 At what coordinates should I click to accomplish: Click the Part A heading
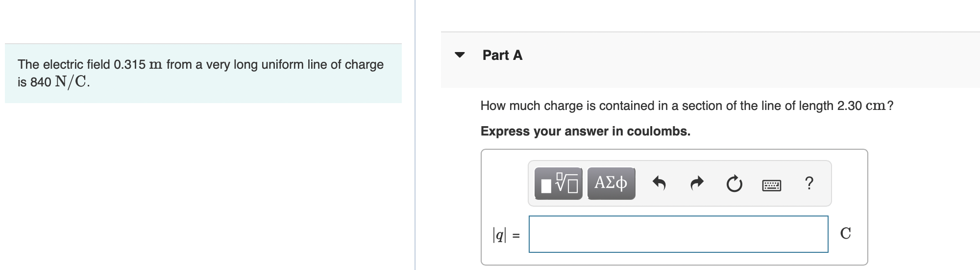[x=502, y=55]
